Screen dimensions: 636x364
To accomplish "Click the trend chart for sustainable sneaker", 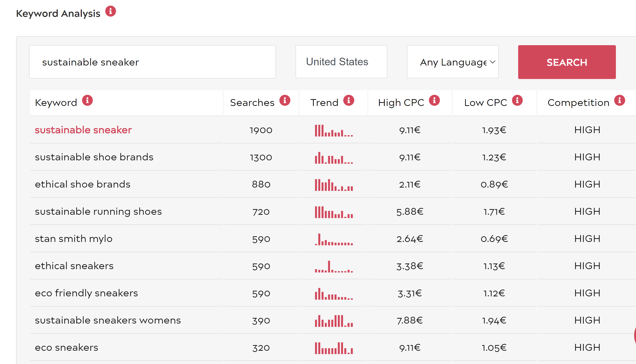I will click(x=334, y=131).
